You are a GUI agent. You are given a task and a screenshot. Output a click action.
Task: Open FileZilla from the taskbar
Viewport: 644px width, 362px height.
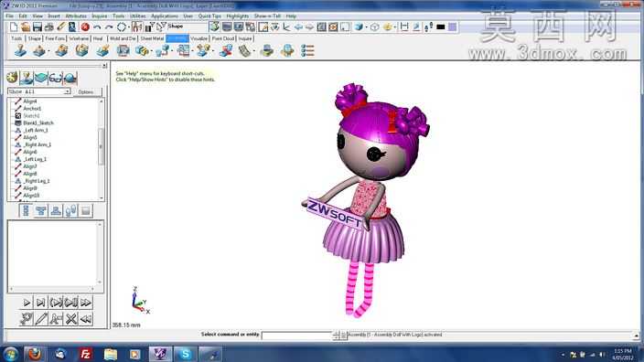85,354
